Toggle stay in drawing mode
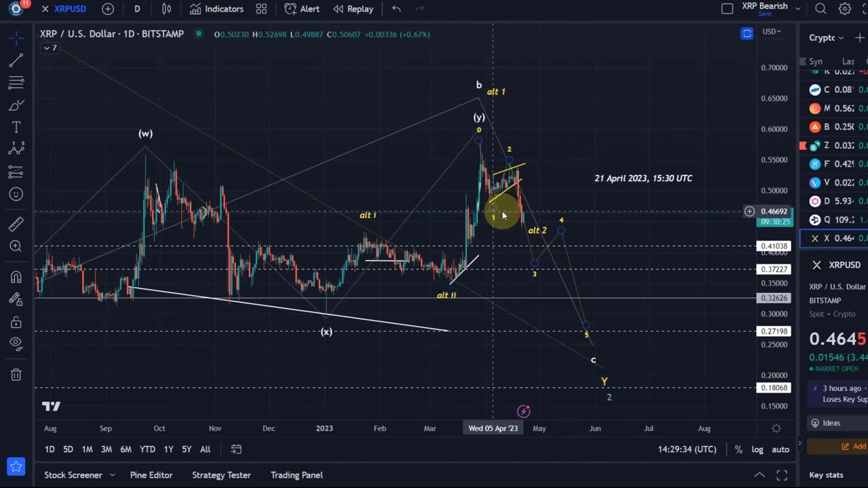The width and height of the screenshot is (868, 488). [x=16, y=299]
